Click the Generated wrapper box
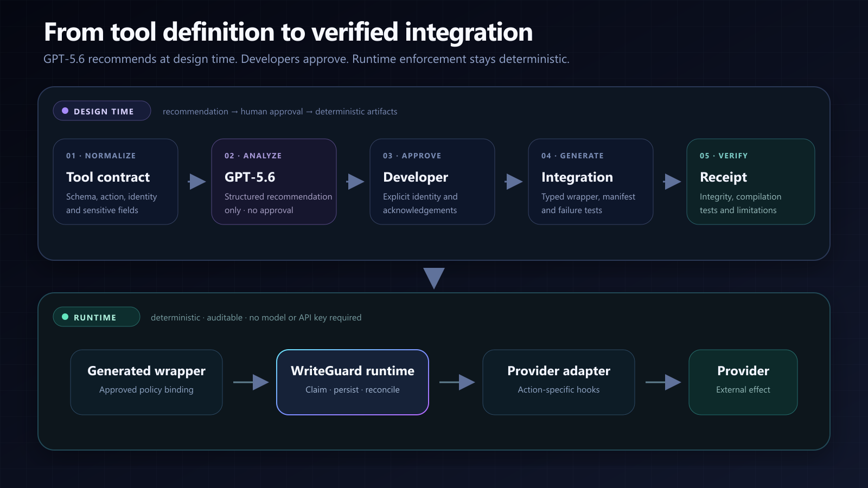This screenshot has height=488, width=868. click(x=146, y=382)
